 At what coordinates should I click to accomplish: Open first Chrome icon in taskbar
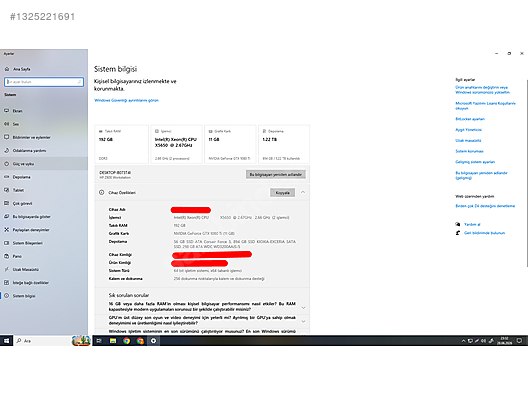click(127, 341)
